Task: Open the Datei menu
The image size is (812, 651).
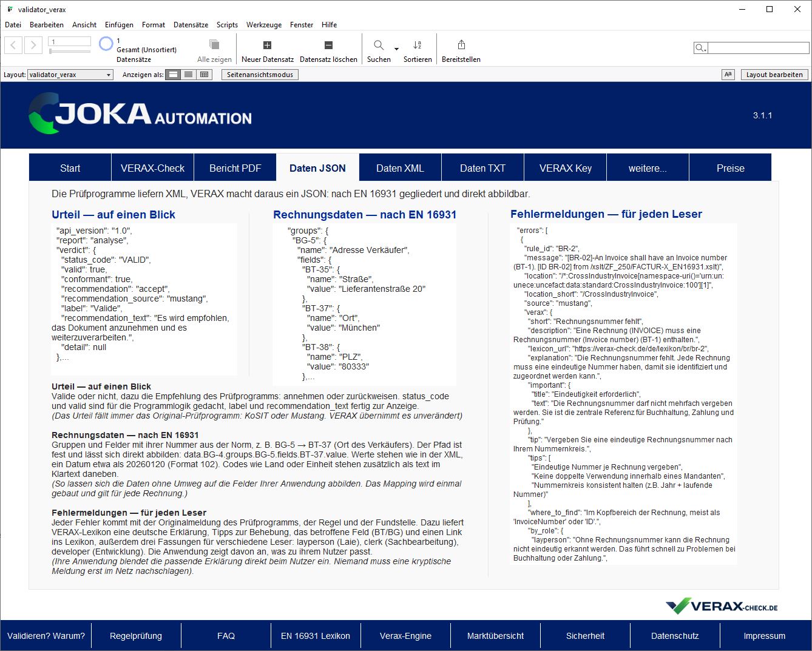Action: tap(13, 25)
